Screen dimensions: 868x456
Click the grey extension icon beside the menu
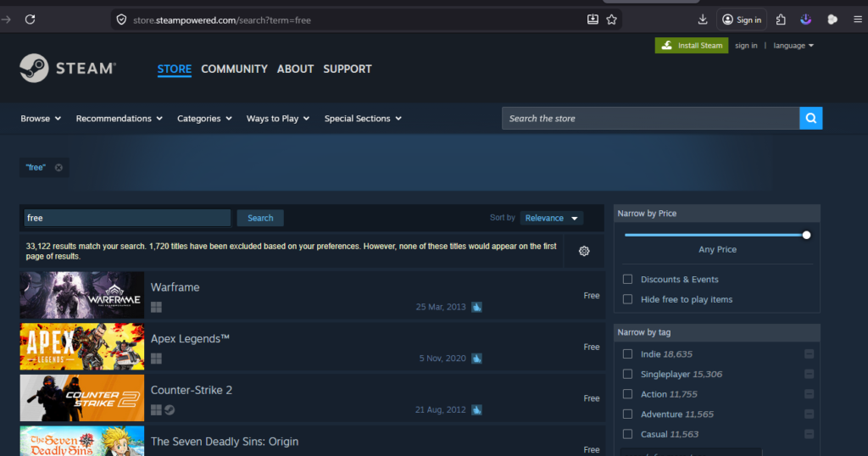[x=832, y=19]
